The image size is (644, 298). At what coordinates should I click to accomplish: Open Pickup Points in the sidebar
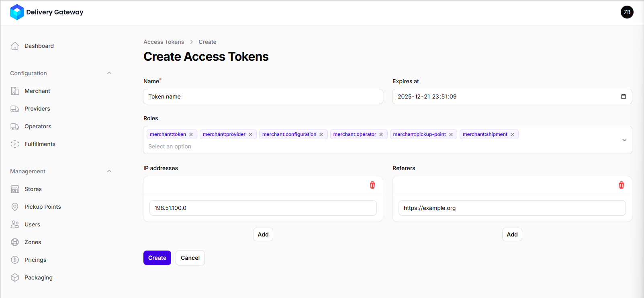coord(43,207)
